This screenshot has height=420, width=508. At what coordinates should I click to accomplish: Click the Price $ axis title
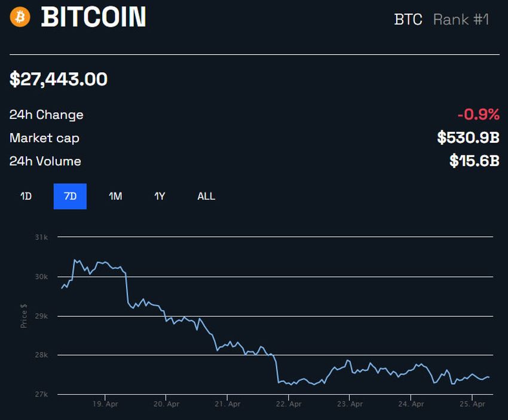click(25, 317)
